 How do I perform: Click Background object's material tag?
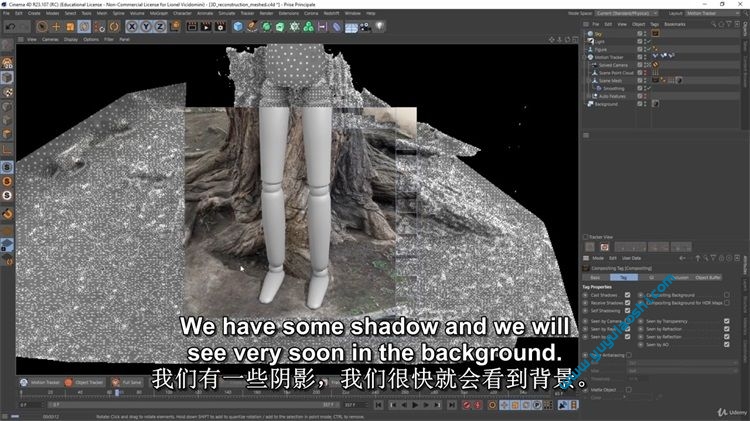(655, 104)
